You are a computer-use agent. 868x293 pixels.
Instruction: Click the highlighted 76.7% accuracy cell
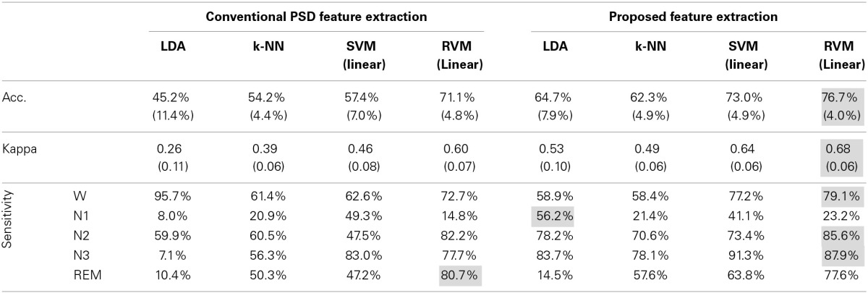(x=842, y=97)
